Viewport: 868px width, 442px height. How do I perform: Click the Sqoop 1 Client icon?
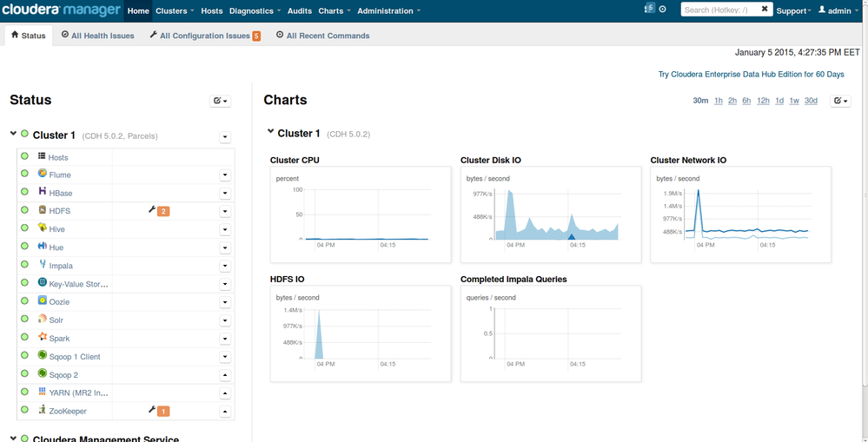[x=42, y=355]
